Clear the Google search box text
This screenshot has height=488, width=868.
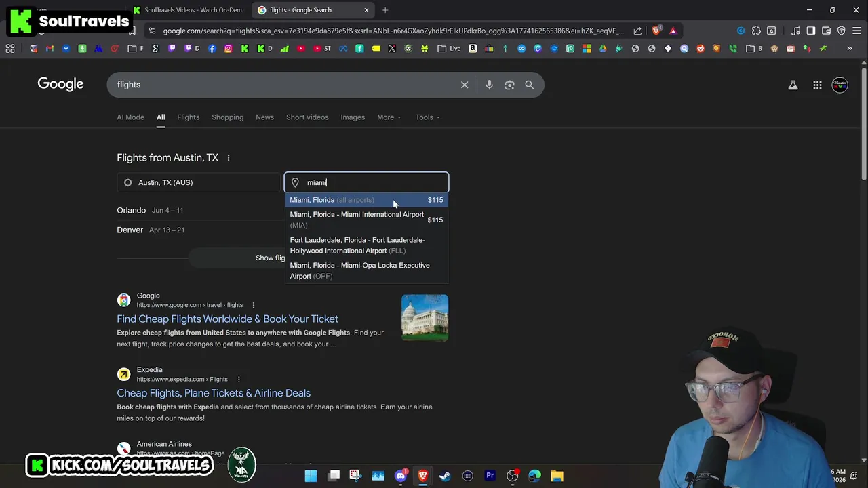465,85
